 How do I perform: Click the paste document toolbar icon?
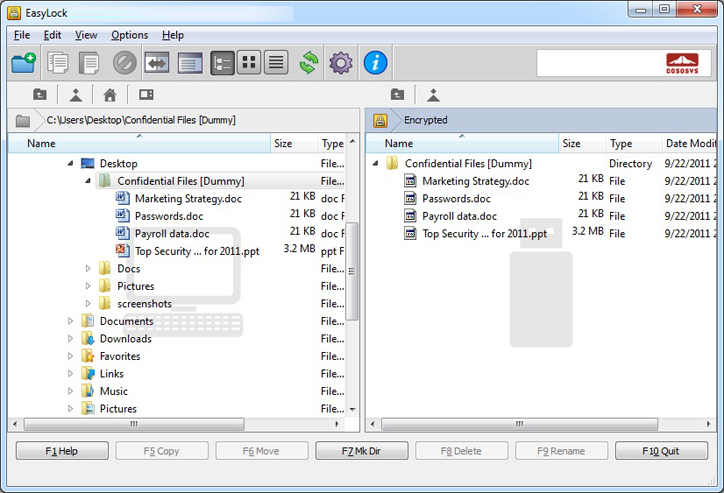(89, 63)
